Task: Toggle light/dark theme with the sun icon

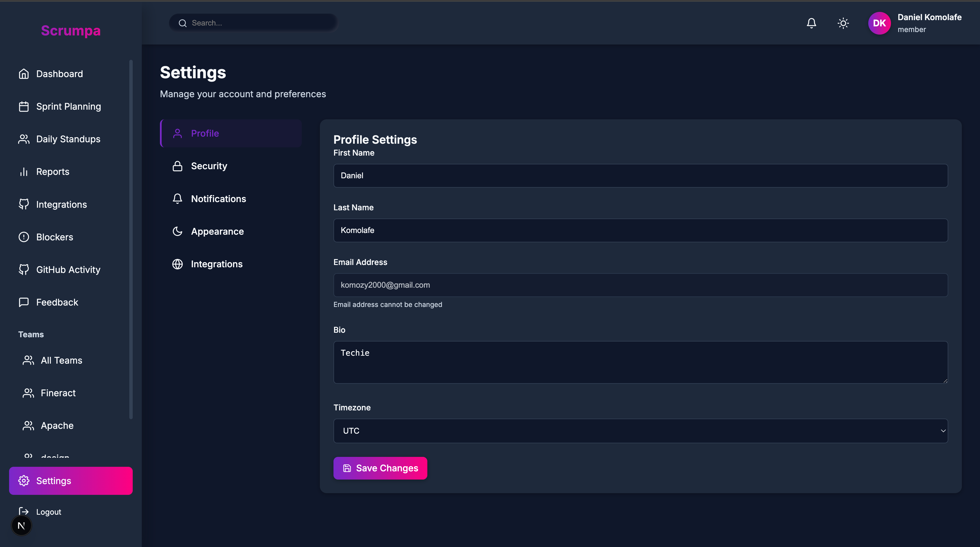Action: 843,23
